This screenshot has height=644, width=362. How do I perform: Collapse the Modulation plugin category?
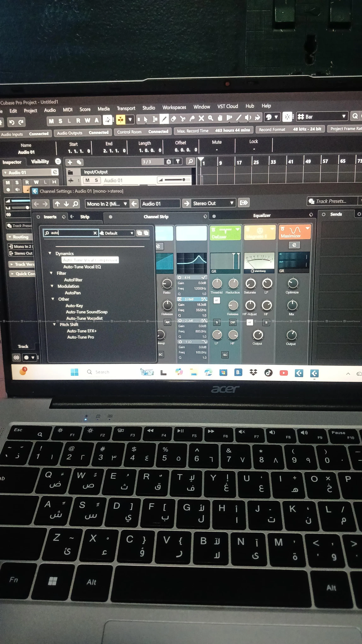point(52,286)
